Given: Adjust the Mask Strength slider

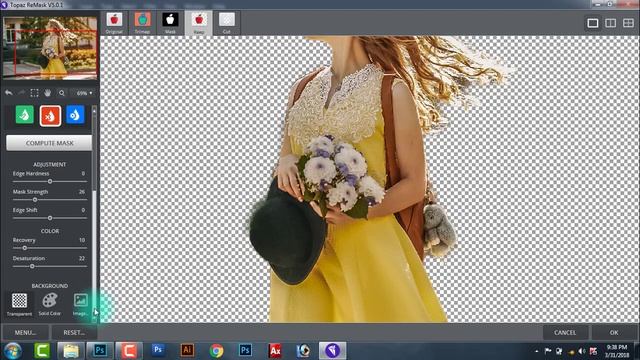Looking at the screenshot, I should (50, 200).
